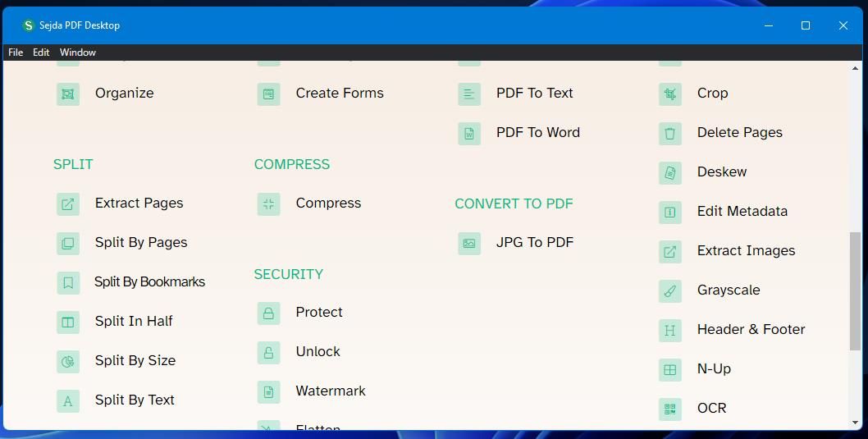Viewport: 868px width, 439px height.
Task: Click the COMPRESS section heading
Action: (x=292, y=164)
